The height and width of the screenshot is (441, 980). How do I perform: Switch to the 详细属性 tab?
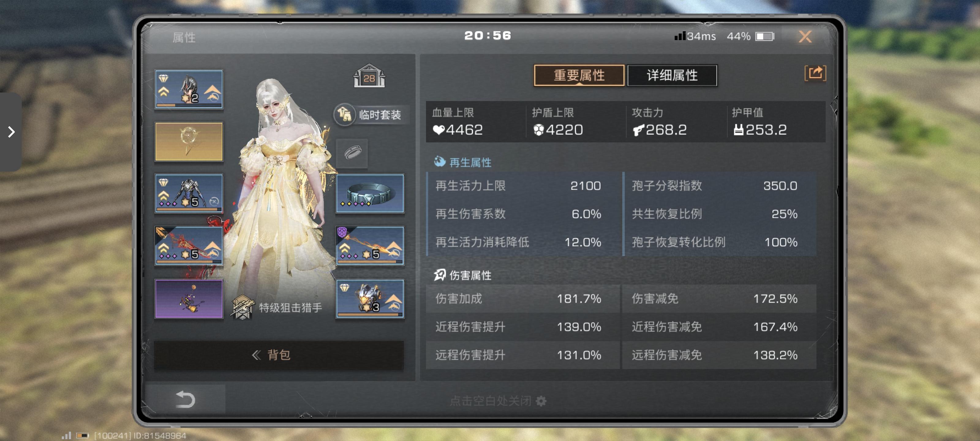tap(672, 75)
